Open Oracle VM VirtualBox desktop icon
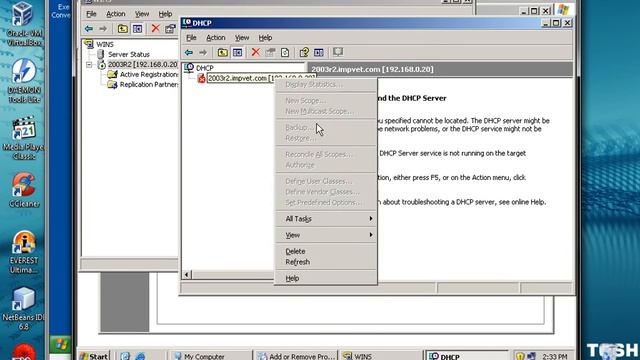 pyautogui.click(x=23, y=24)
